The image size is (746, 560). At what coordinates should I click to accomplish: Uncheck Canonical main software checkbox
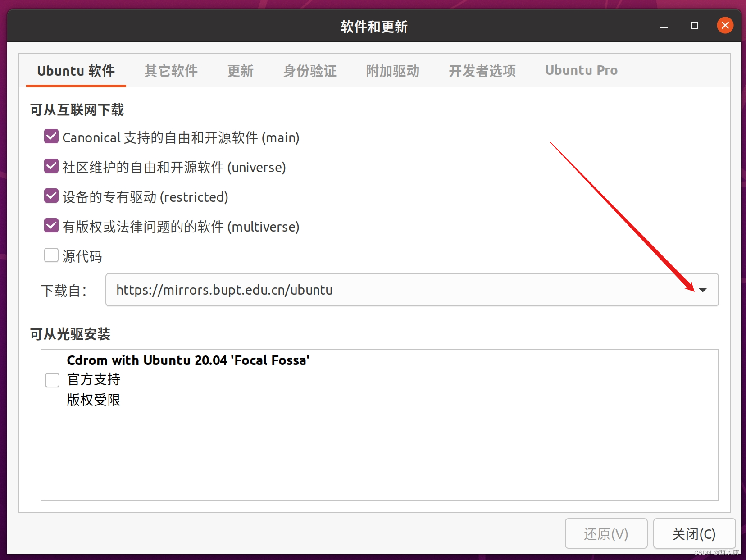(51, 137)
